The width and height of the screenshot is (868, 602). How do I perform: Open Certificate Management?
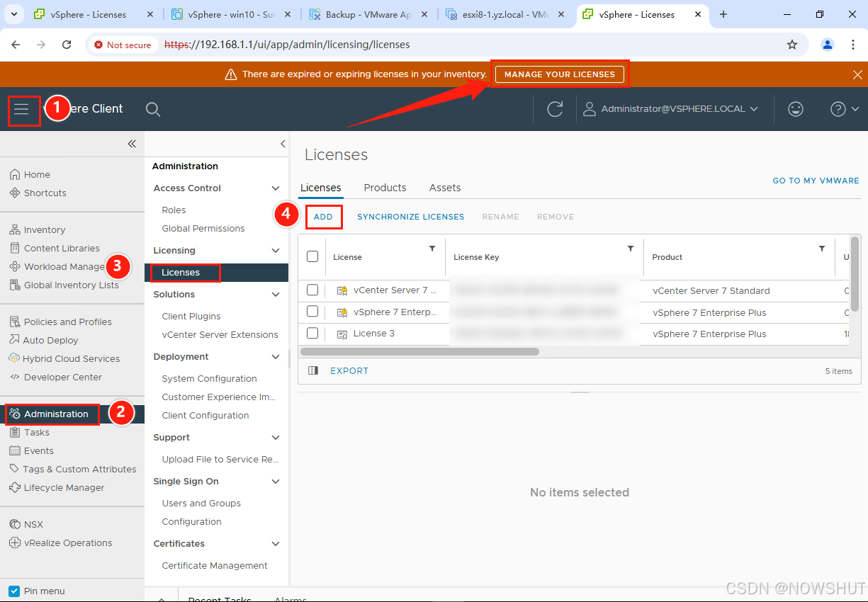(215, 565)
